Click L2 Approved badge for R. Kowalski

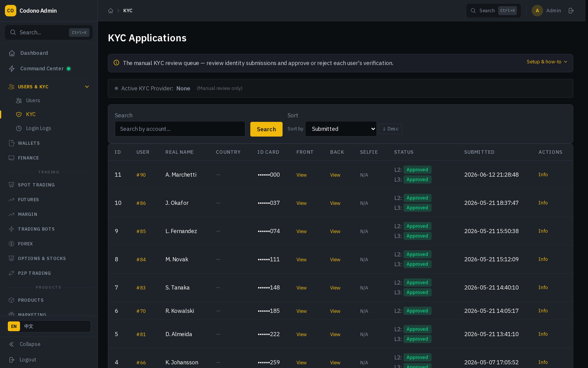(x=417, y=311)
